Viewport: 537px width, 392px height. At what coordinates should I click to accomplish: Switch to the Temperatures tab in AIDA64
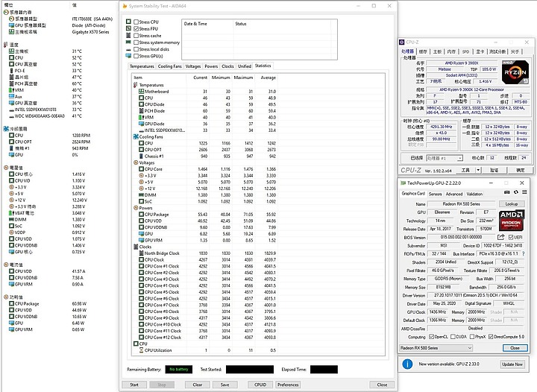[x=142, y=66]
